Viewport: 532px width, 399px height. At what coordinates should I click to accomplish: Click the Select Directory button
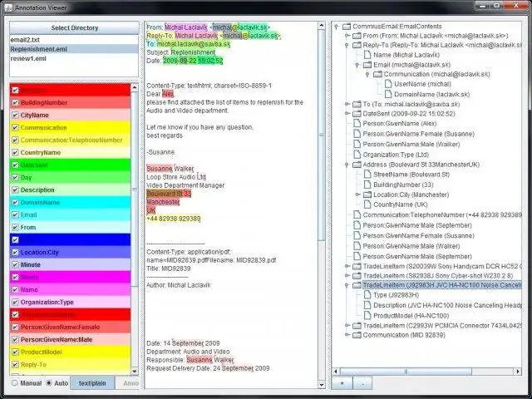click(74, 27)
